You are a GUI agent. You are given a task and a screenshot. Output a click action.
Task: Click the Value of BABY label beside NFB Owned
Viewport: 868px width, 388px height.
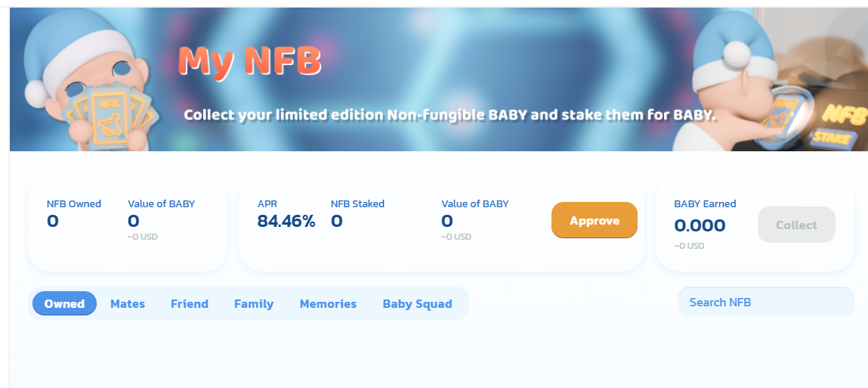coord(161,203)
